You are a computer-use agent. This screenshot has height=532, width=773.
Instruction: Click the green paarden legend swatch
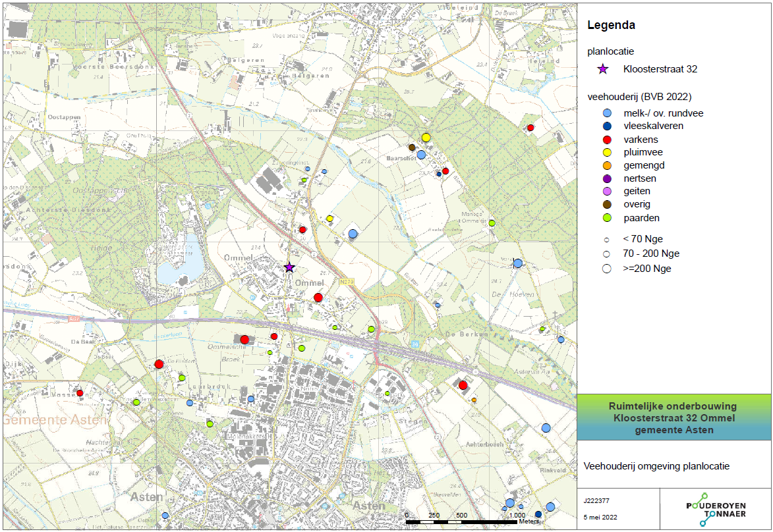coord(607,217)
